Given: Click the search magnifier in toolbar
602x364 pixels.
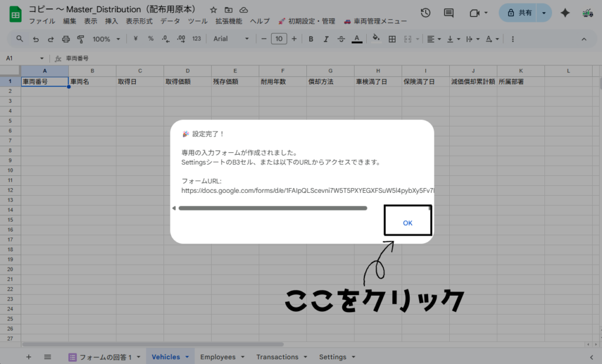Looking at the screenshot, I should 20,39.
